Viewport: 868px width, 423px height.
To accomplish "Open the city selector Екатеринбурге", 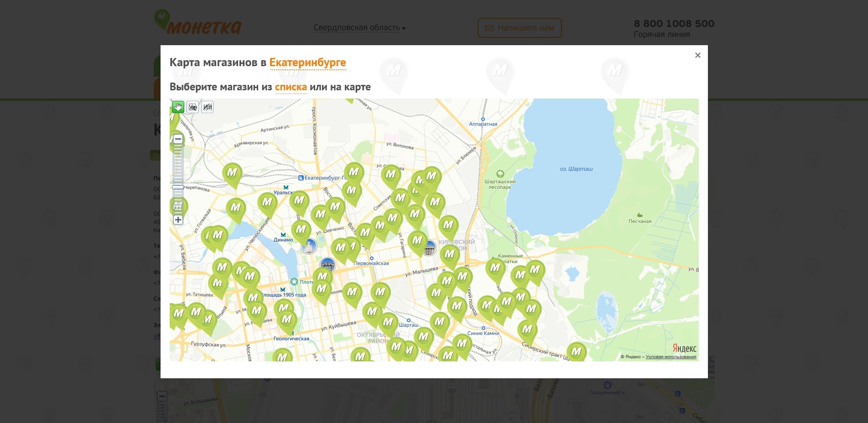I will 307,63.
